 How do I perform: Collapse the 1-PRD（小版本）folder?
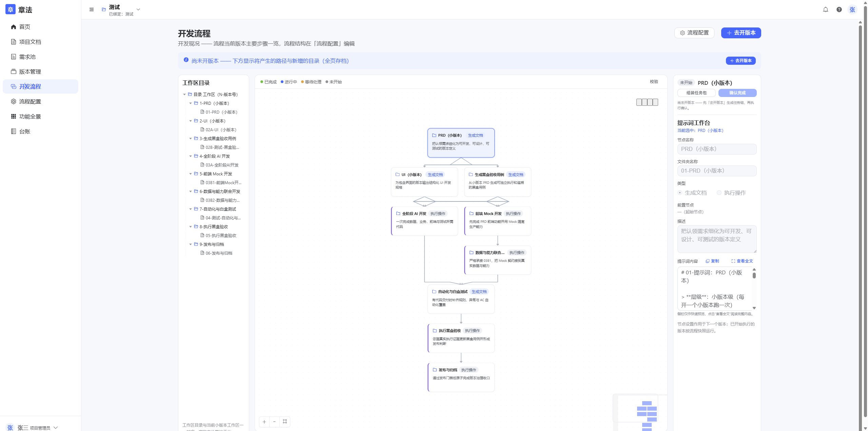coord(191,103)
